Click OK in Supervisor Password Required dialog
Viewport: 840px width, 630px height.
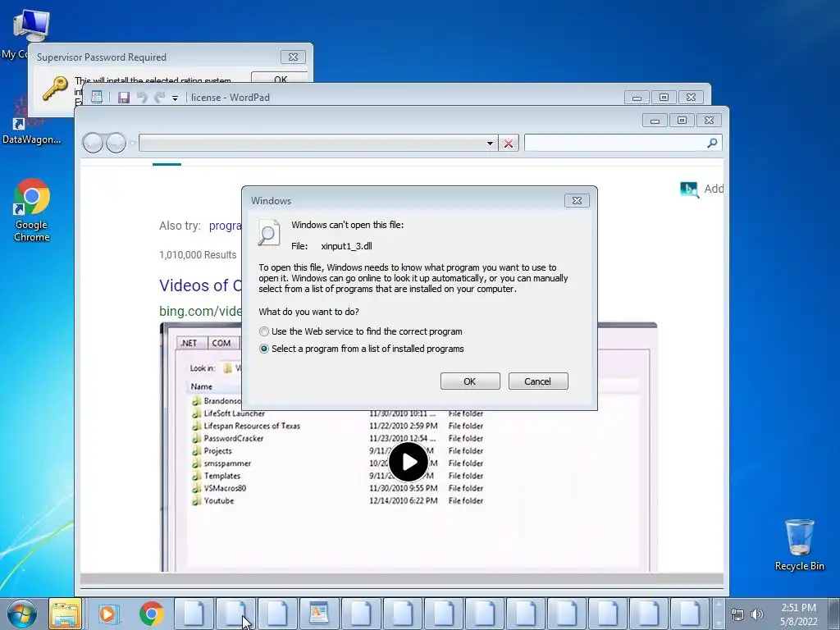point(280,78)
